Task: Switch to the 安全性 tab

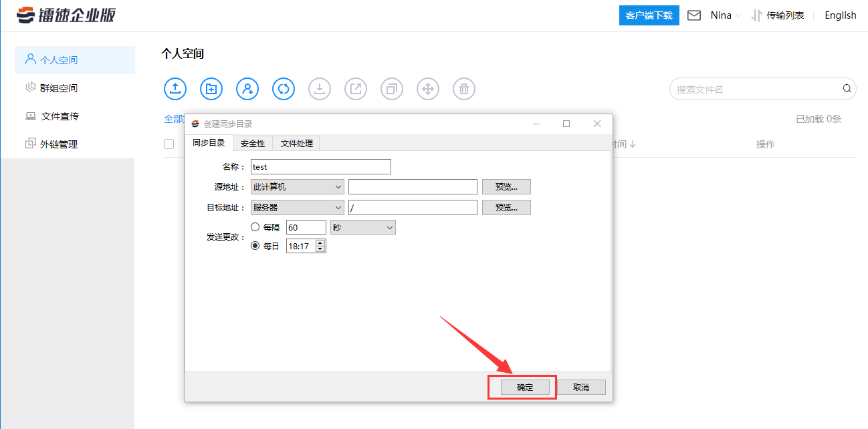Action: pos(253,144)
